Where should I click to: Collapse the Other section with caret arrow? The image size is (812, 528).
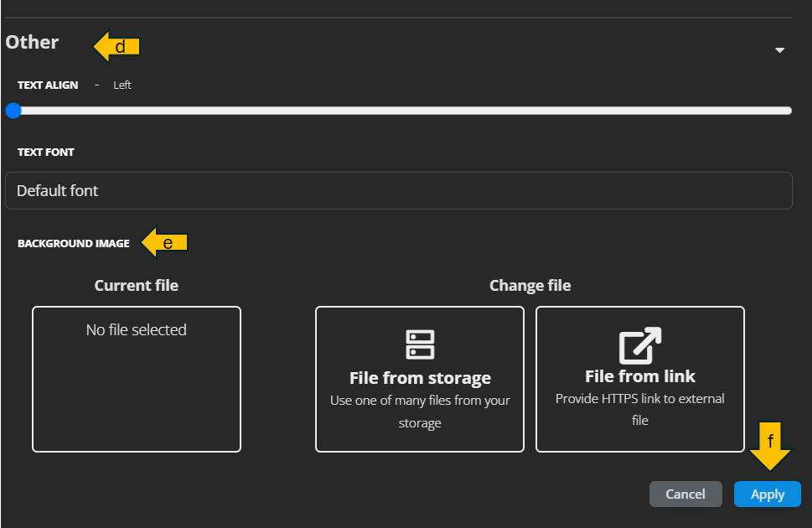click(x=780, y=50)
